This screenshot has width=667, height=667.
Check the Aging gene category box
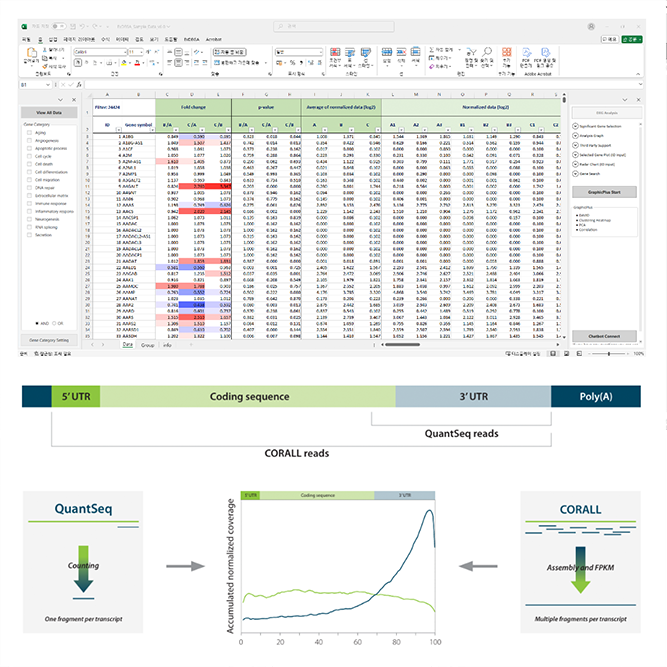click(29, 133)
